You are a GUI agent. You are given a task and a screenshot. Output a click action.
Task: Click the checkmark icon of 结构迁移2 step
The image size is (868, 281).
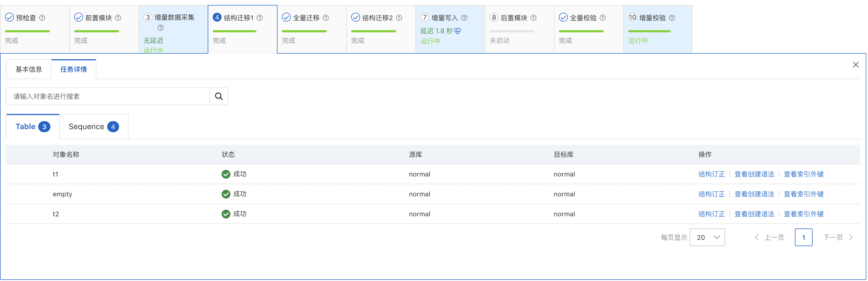tap(356, 17)
